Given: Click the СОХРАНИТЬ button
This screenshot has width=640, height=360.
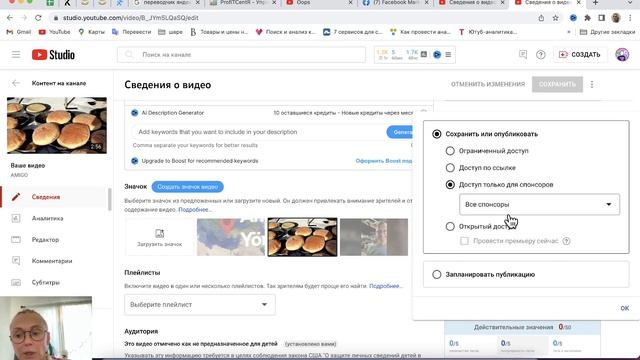Looking at the screenshot, I should tap(557, 84).
